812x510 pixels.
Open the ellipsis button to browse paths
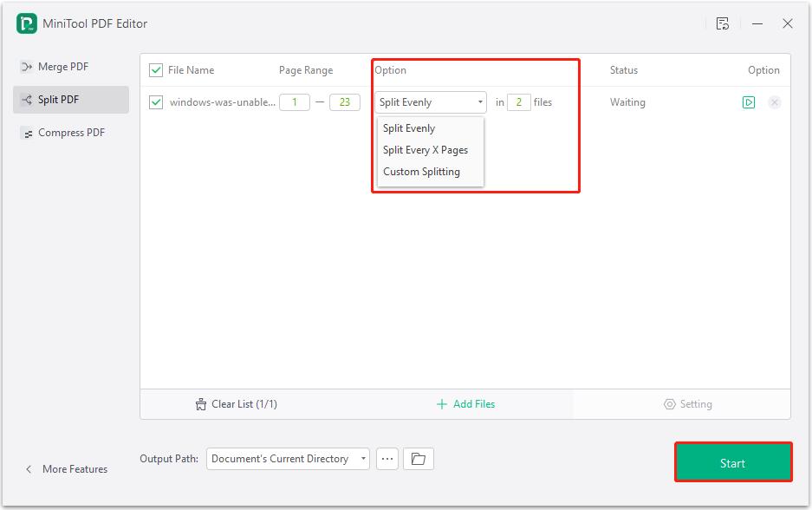(x=387, y=458)
